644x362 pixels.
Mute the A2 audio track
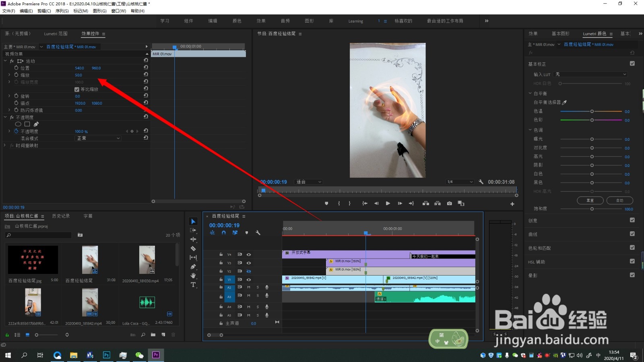pos(249,287)
